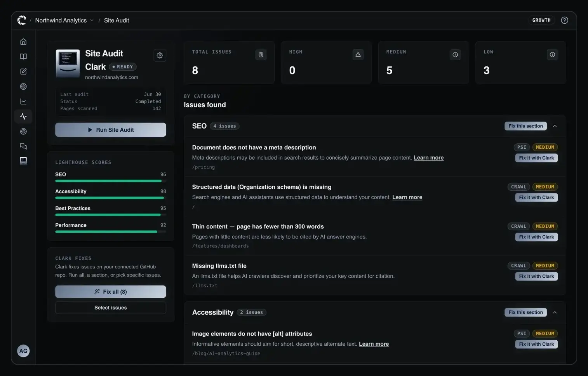Viewport: 588px width, 376px height.
Task: Open the radar goal icon in sidebar
Action: (x=23, y=131)
